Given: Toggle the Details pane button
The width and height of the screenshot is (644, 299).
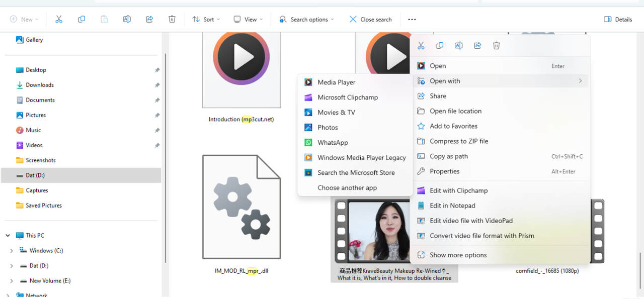Looking at the screenshot, I should tap(618, 20).
